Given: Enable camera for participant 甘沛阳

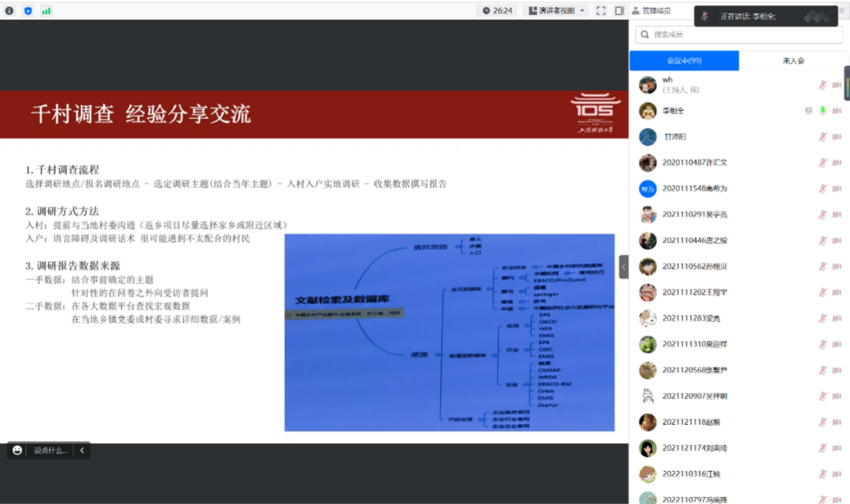Looking at the screenshot, I should pyautogui.click(x=837, y=136).
